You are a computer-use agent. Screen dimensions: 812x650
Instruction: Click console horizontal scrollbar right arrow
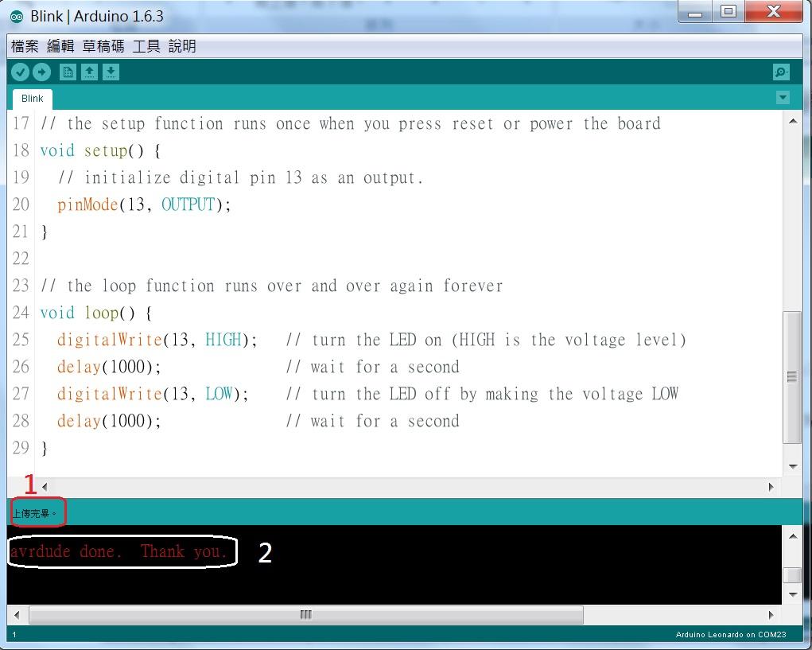(771, 615)
